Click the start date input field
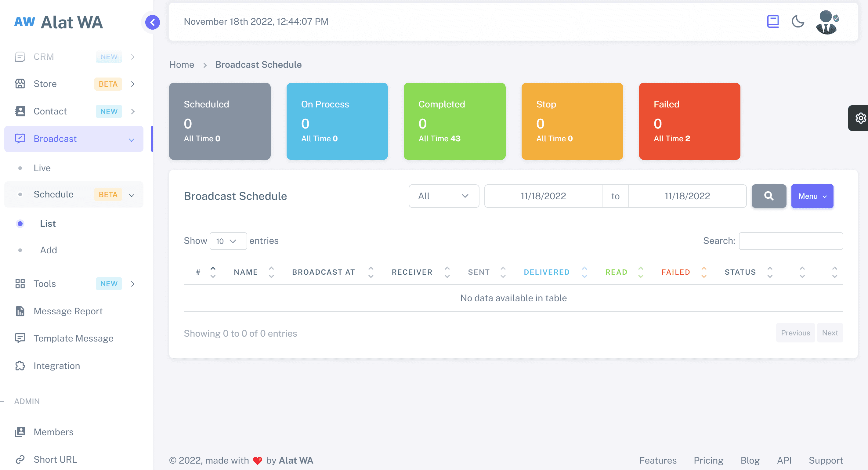868x470 pixels. [543, 196]
